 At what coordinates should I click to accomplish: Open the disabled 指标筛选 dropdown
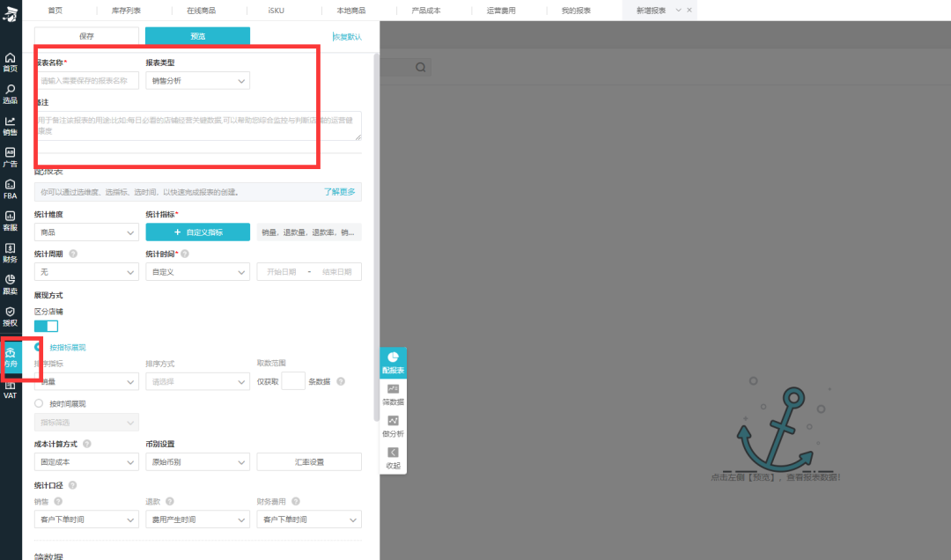86,423
